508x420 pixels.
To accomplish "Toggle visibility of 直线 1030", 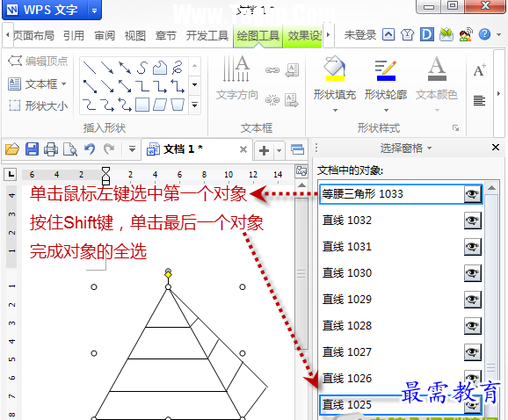I will (x=472, y=273).
